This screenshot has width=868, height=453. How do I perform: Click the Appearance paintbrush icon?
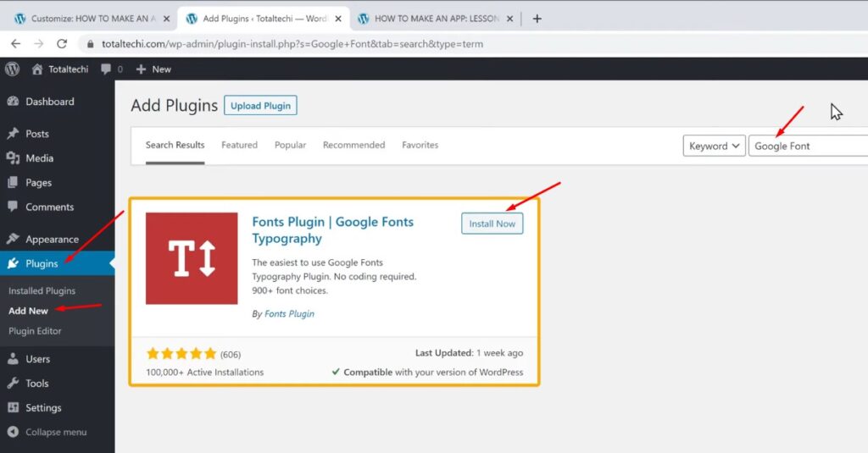(13, 239)
